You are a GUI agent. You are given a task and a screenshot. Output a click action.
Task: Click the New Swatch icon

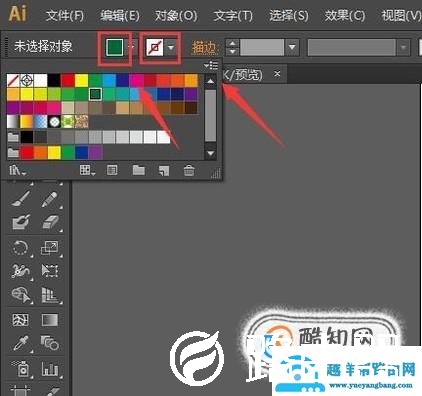pyautogui.click(x=164, y=171)
